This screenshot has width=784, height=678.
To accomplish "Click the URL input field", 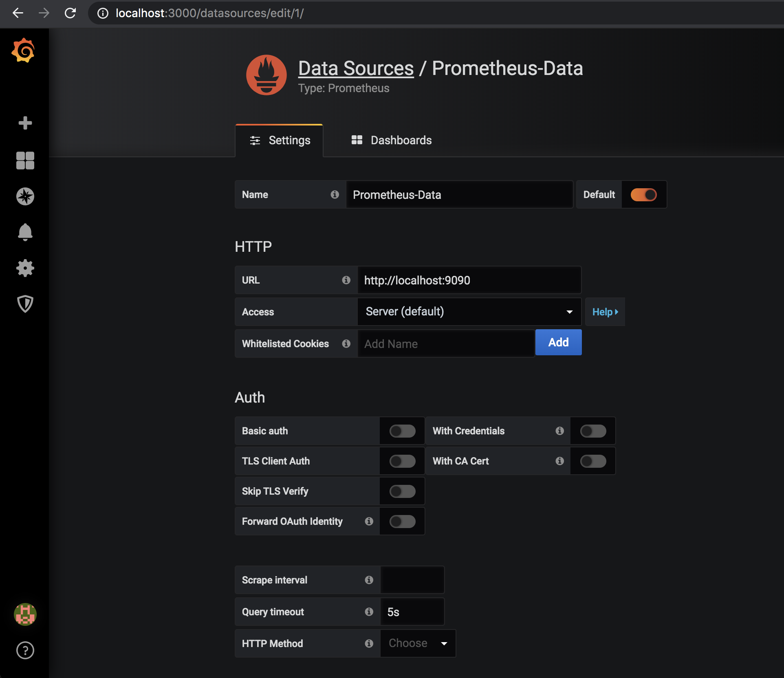I will coord(469,280).
